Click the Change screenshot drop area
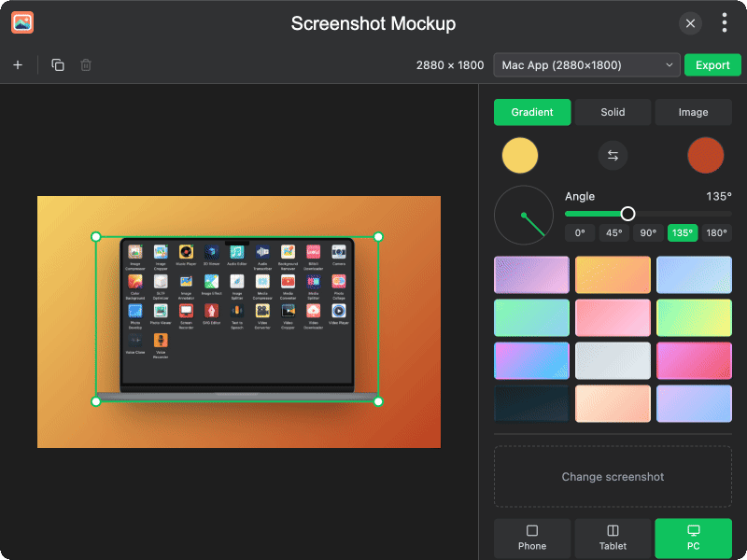Screen dimensions: 747x560 click(x=613, y=477)
